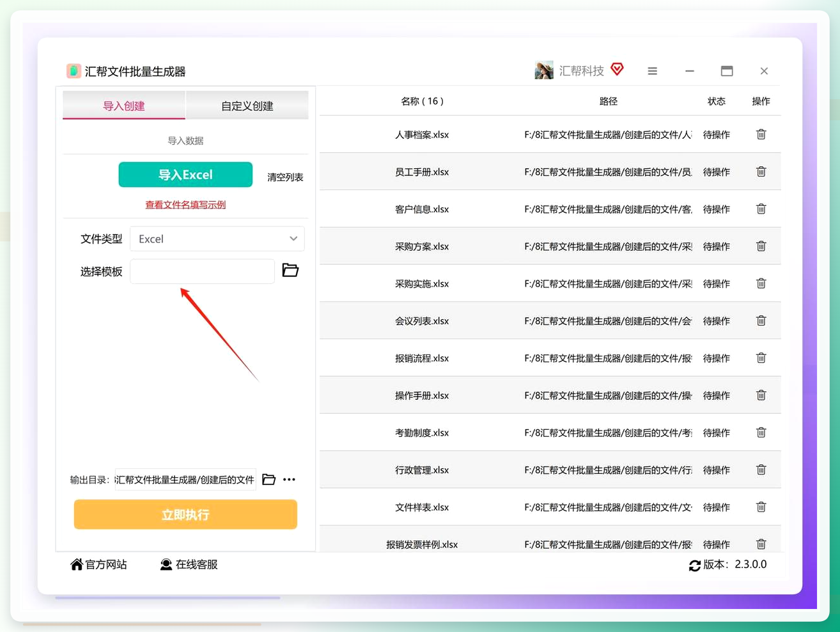
Task: Open the 文件类型 Excel dropdown
Action: click(x=217, y=239)
